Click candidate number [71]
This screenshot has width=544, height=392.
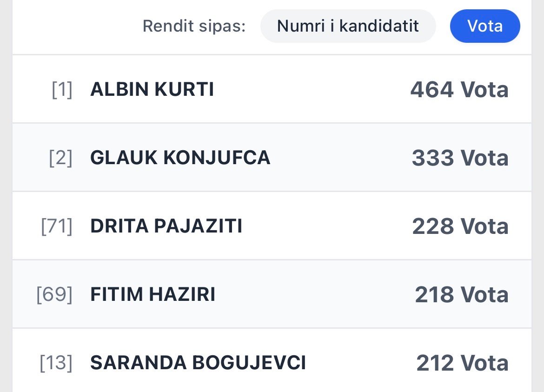[57, 226]
